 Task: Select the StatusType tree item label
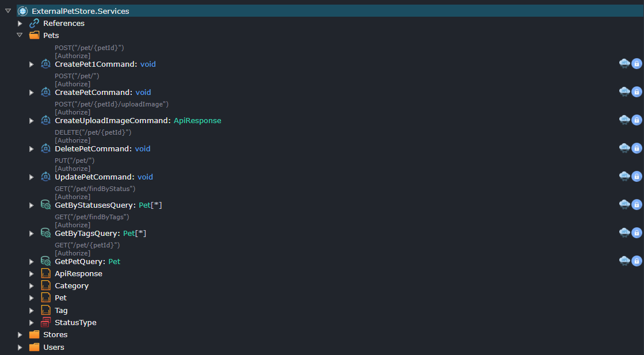tap(75, 323)
